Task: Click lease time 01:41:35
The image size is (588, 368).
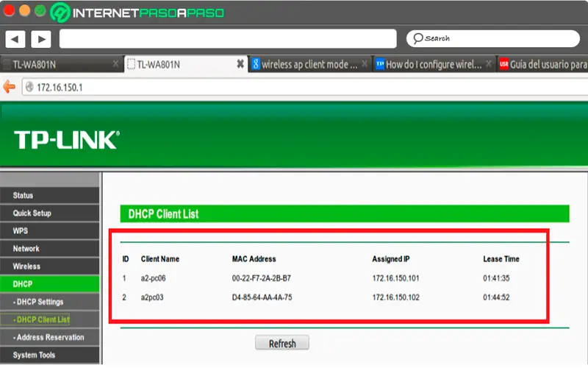Action: (x=496, y=278)
